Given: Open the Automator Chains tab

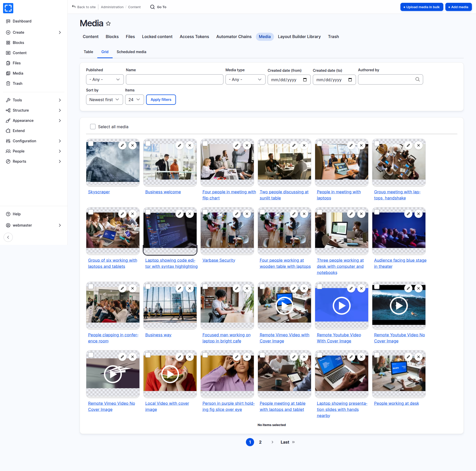Looking at the screenshot, I should pyautogui.click(x=234, y=37).
